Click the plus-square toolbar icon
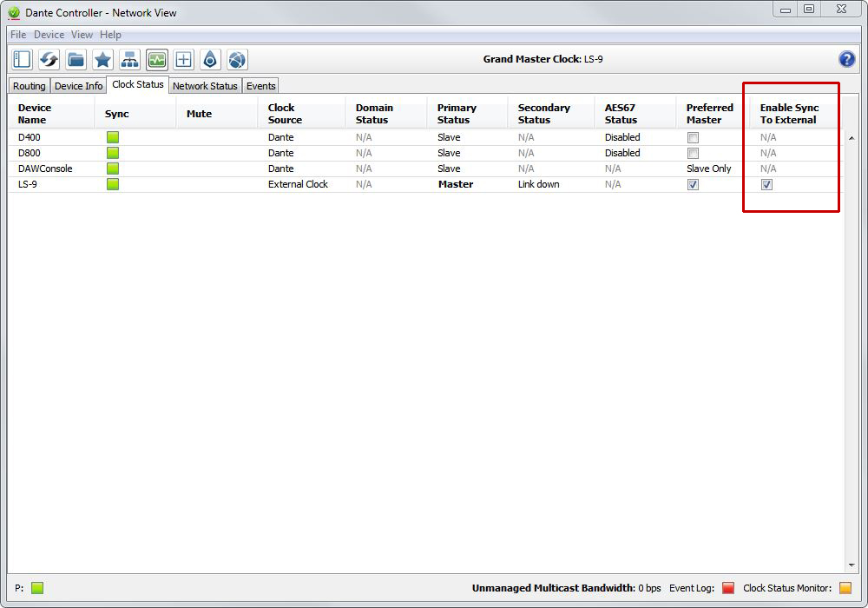Viewport: 868px width, 608px height. coord(183,60)
